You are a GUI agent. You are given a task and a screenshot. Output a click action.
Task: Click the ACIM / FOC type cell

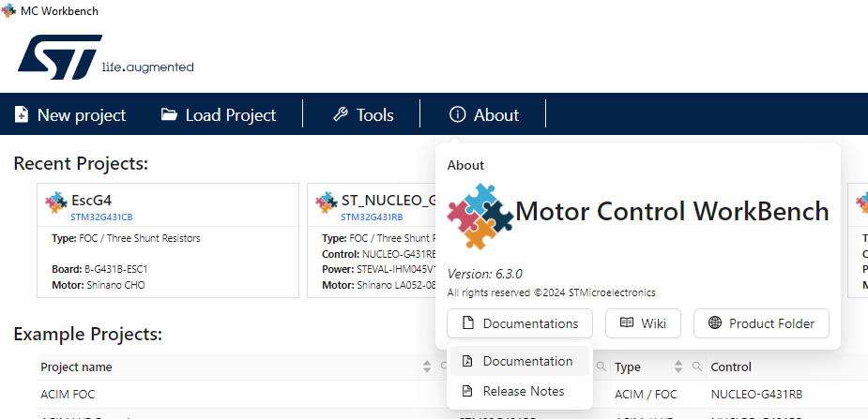(x=646, y=394)
